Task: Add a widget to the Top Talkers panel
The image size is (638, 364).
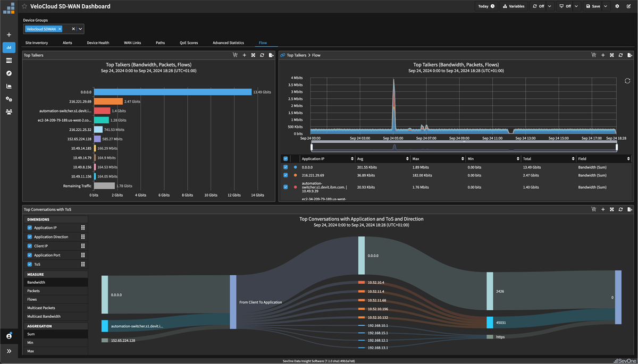Action: click(x=244, y=55)
